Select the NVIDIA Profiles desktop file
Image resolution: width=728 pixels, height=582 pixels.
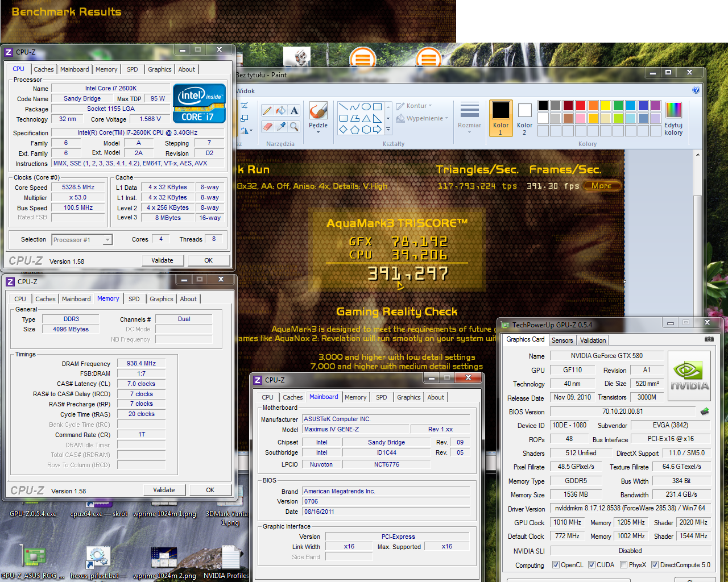tap(227, 562)
